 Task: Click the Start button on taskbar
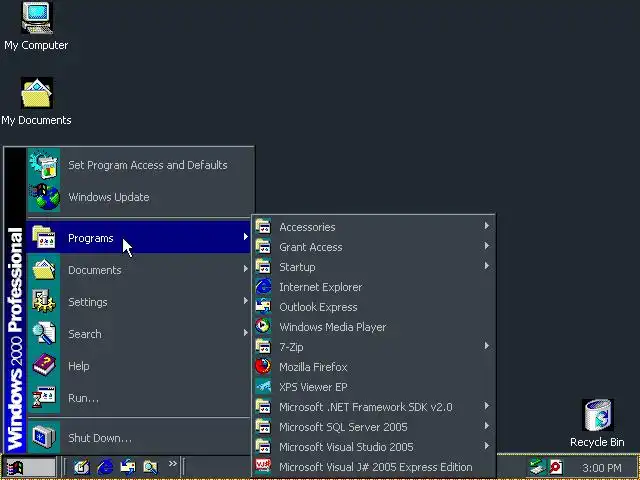(x=30, y=467)
